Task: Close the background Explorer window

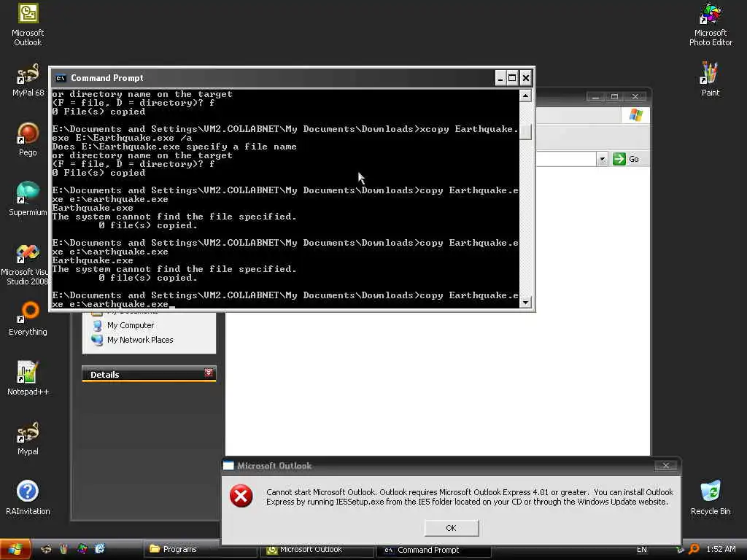Action: 635,97
